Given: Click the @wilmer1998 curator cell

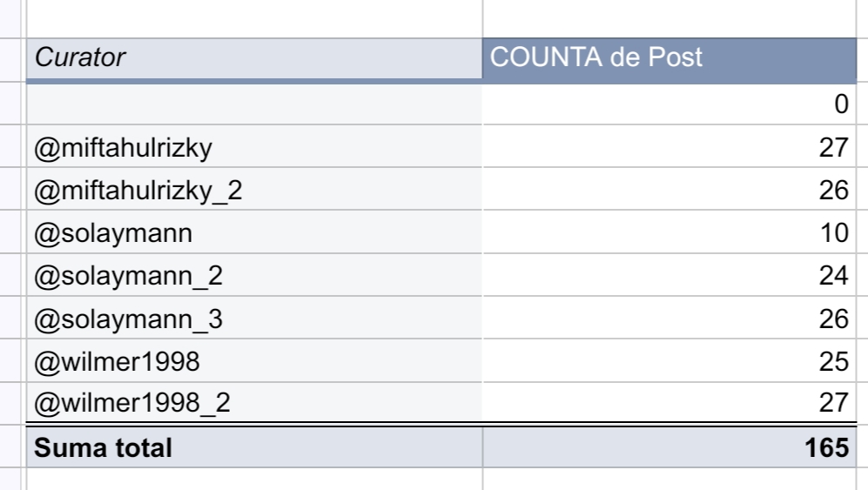Looking at the screenshot, I should 254,360.
